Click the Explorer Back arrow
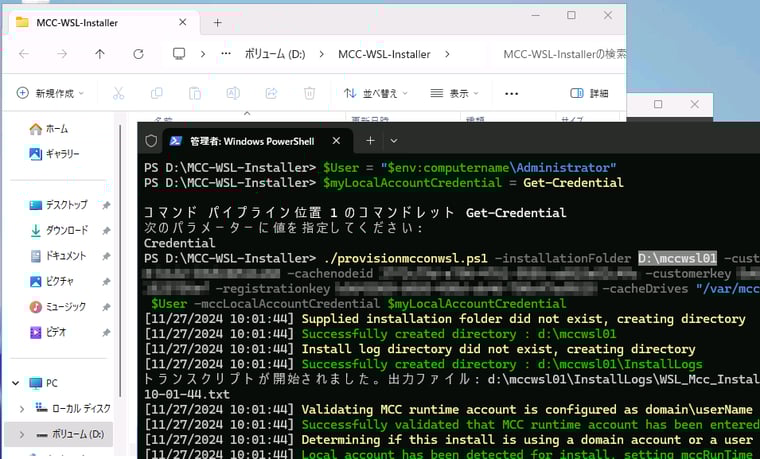 (x=24, y=54)
